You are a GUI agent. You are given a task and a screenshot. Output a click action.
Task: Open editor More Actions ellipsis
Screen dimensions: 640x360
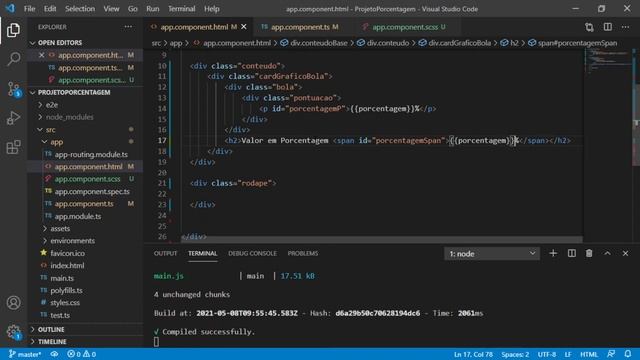click(625, 27)
